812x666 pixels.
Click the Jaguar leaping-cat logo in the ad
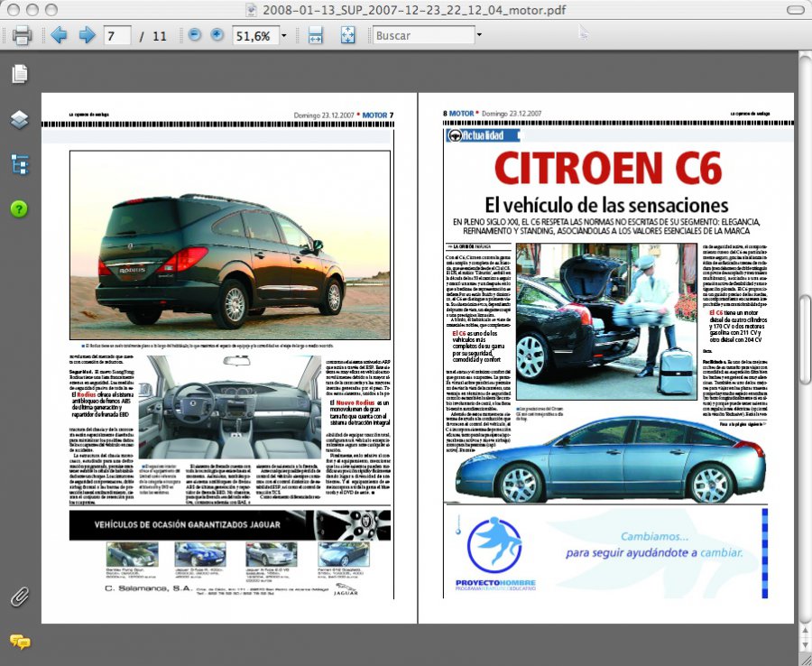(346, 588)
